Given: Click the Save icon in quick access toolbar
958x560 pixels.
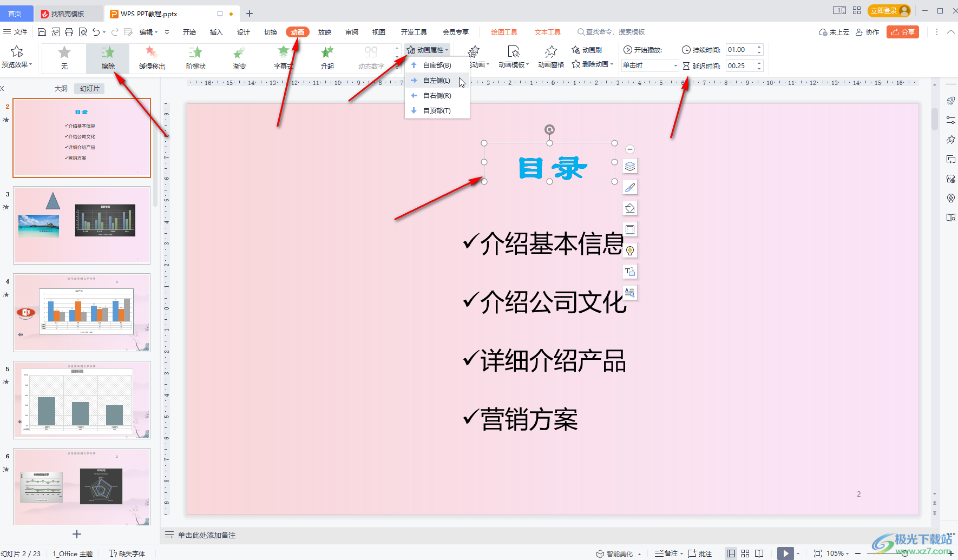Looking at the screenshot, I should [42, 32].
